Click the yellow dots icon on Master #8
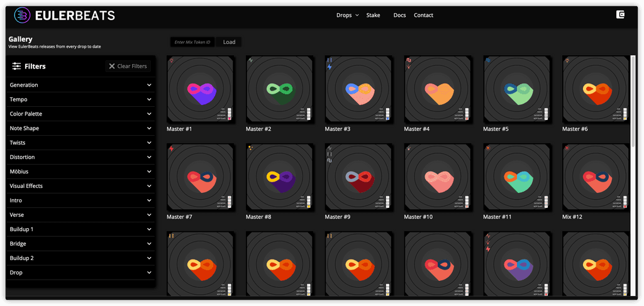 [250, 147]
